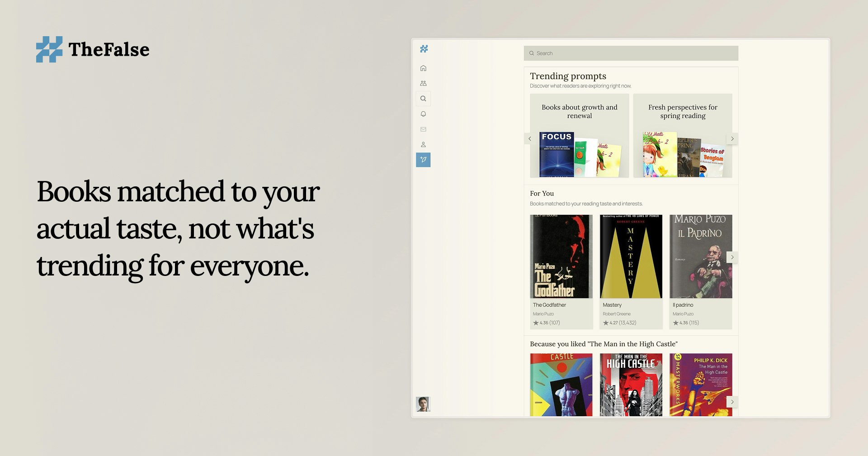This screenshot has width=868, height=456.
Task: Click the TheFalse app logo in sidebar
Action: click(424, 49)
